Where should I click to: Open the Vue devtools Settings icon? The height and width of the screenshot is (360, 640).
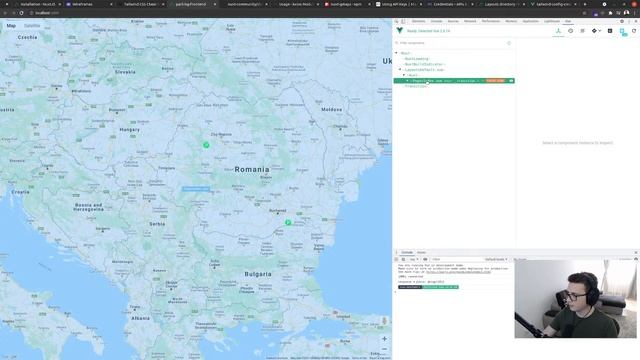[610, 31]
